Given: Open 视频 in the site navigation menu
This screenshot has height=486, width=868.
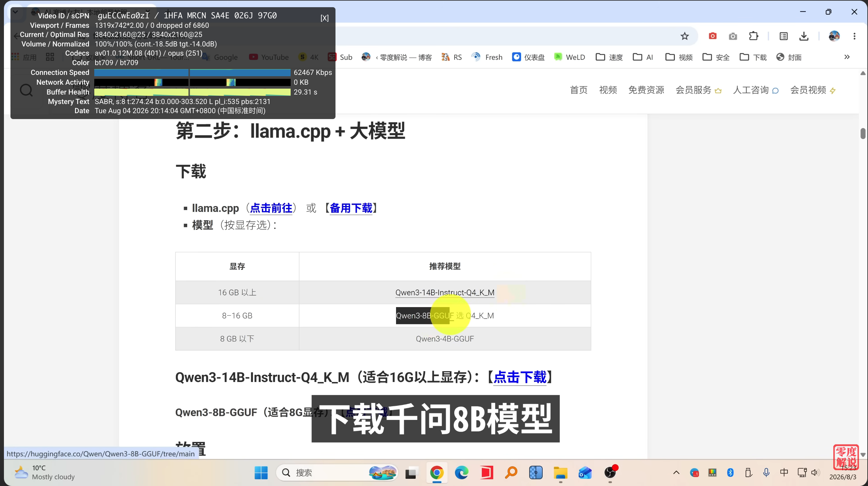Looking at the screenshot, I should (x=608, y=90).
